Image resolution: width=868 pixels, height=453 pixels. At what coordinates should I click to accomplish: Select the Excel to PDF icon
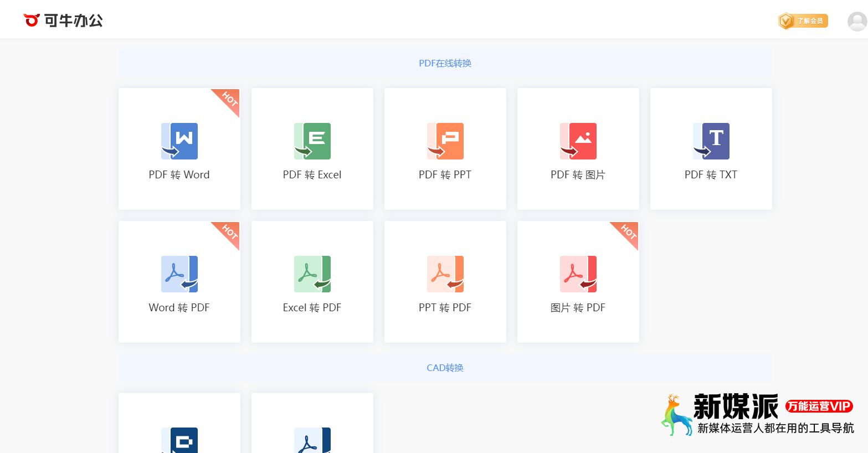point(312,274)
